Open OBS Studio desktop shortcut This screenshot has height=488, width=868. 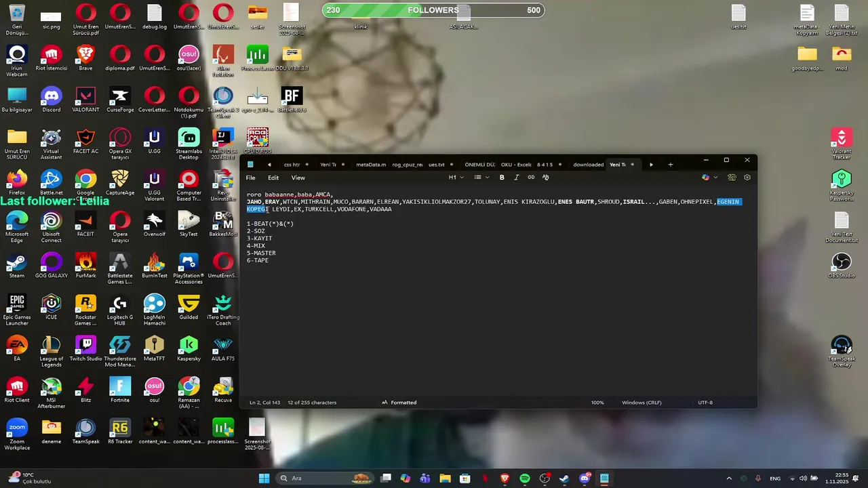click(x=842, y=266)
